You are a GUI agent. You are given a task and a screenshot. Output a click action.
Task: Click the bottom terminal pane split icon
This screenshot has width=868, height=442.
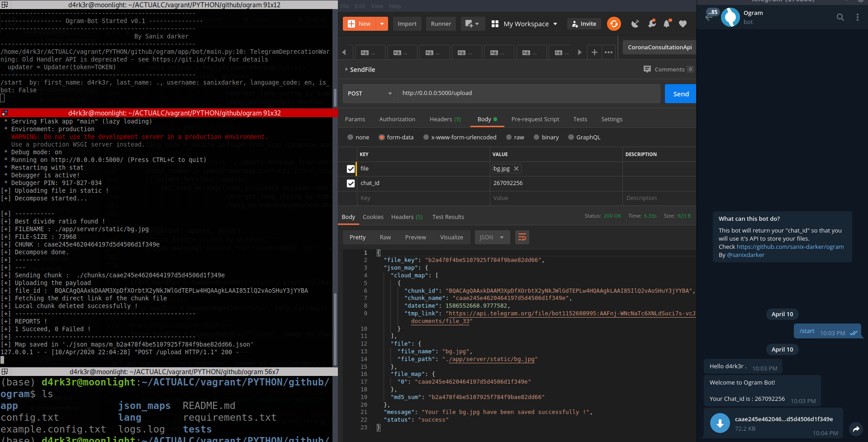[x=5, y=372]
